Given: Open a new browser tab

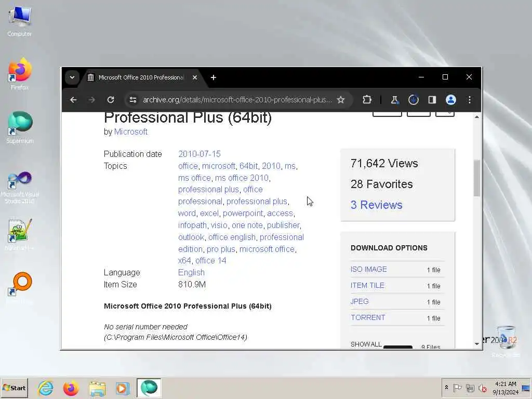Looking at the screenshot, I should click(x=214, y=77).
